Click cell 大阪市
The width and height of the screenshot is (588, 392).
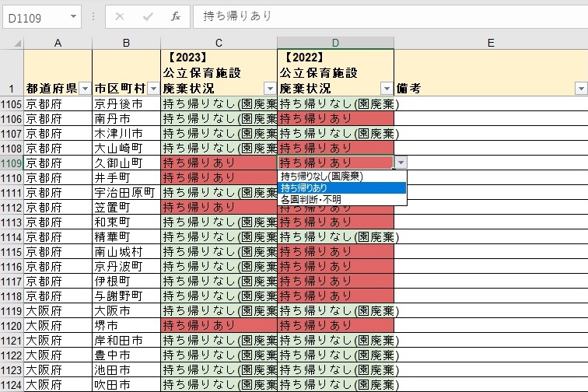coord(126,311)
